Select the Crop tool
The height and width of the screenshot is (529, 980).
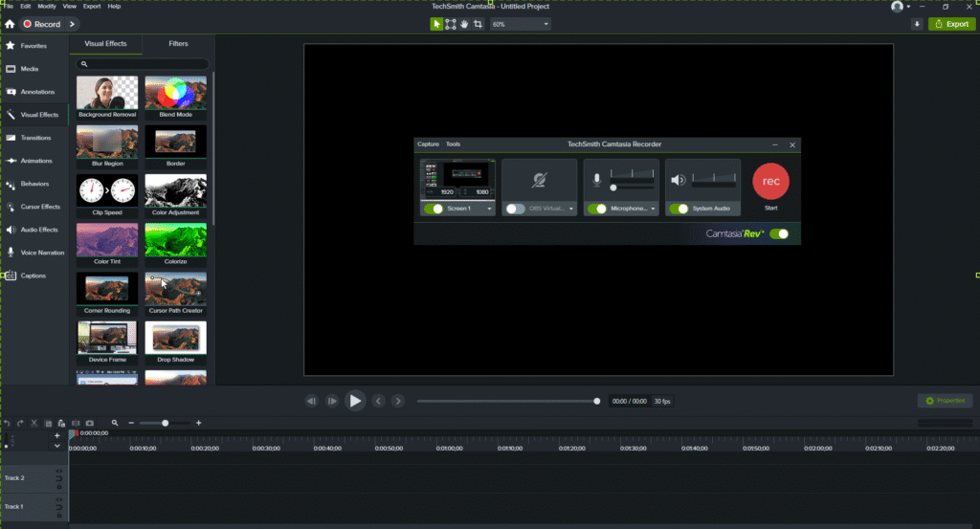pos(479,24)
